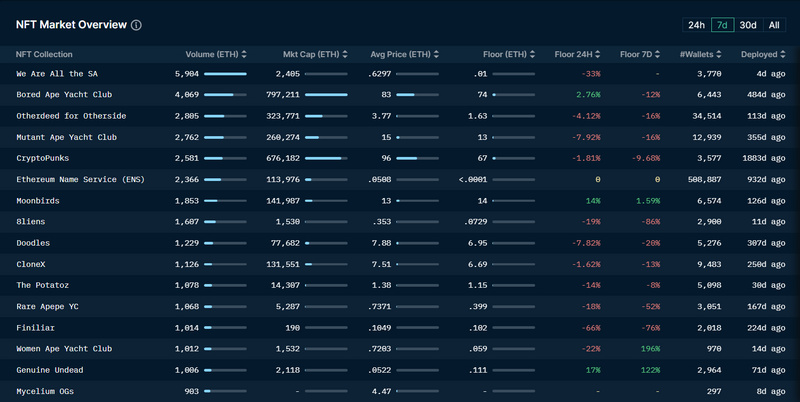Click the 167d ago deployed value

pyautogui.click(x=766, y=307)
